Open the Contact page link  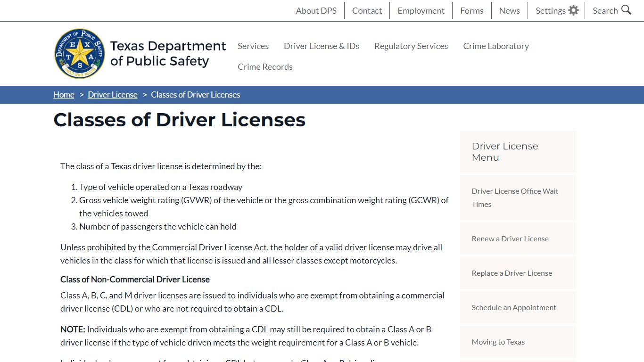point(367,10)
